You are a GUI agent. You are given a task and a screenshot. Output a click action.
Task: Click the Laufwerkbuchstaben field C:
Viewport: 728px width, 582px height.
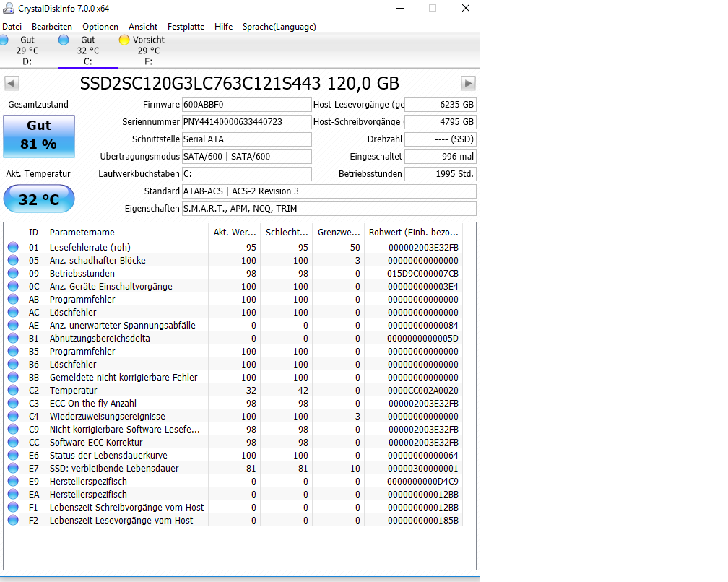246,174
